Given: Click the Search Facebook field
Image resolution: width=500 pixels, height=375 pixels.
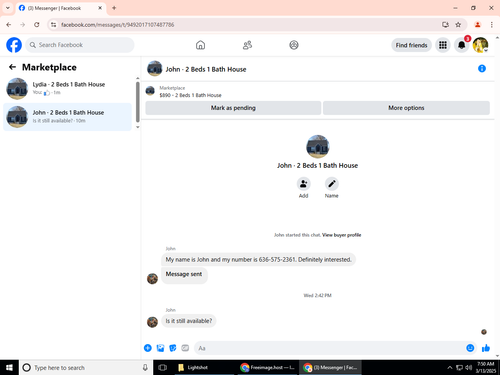Looking at the screenshot, I should point(80,45).
